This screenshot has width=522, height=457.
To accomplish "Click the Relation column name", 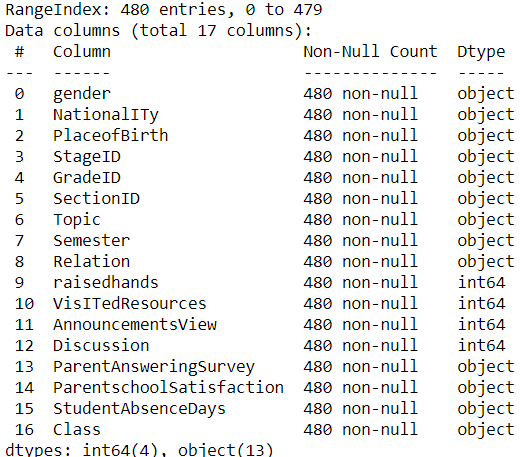I will pos(91,262).
